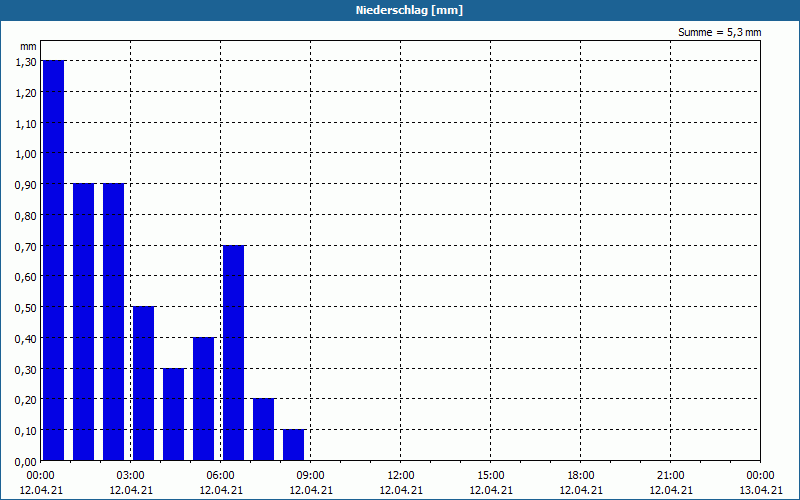Click the Summe = 5,3 mm label
800x500 pixels.
pos(719,32)
